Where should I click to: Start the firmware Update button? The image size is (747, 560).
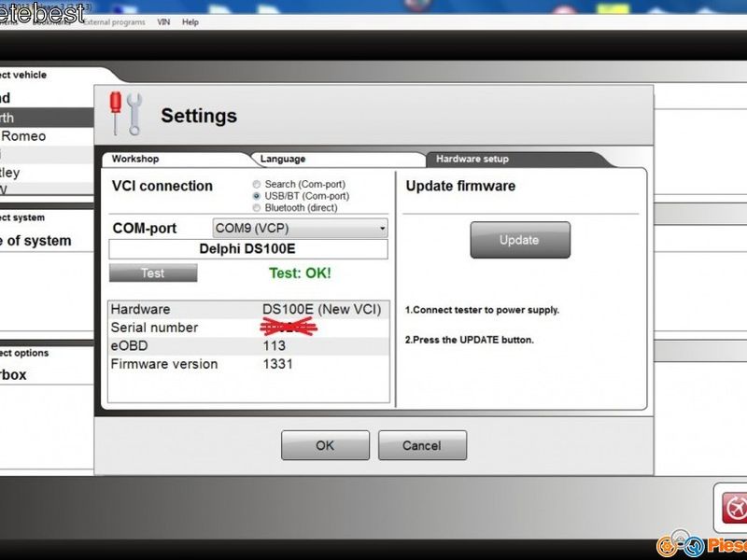pyautogui.click(x=520, y=240)
